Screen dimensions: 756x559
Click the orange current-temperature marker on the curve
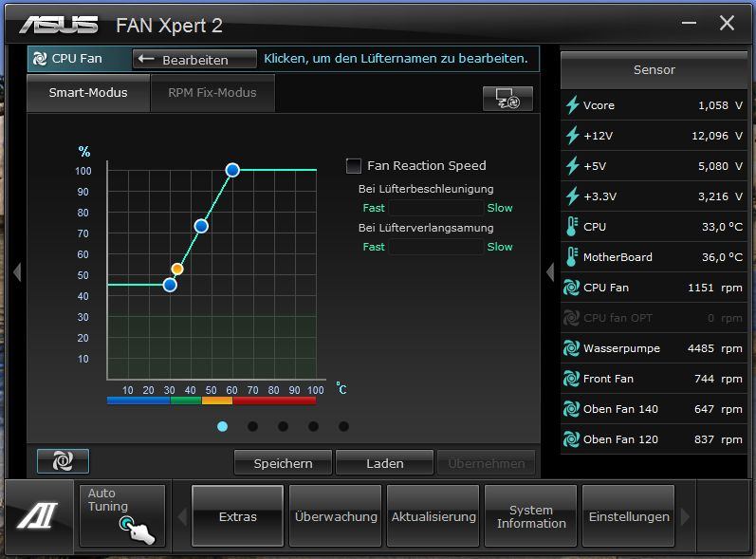point(177,269)
